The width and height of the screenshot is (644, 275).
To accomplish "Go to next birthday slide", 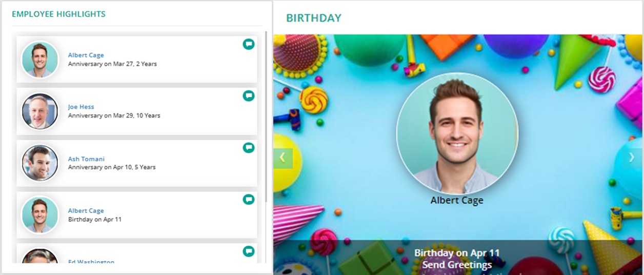I will (x=632, y=158).
